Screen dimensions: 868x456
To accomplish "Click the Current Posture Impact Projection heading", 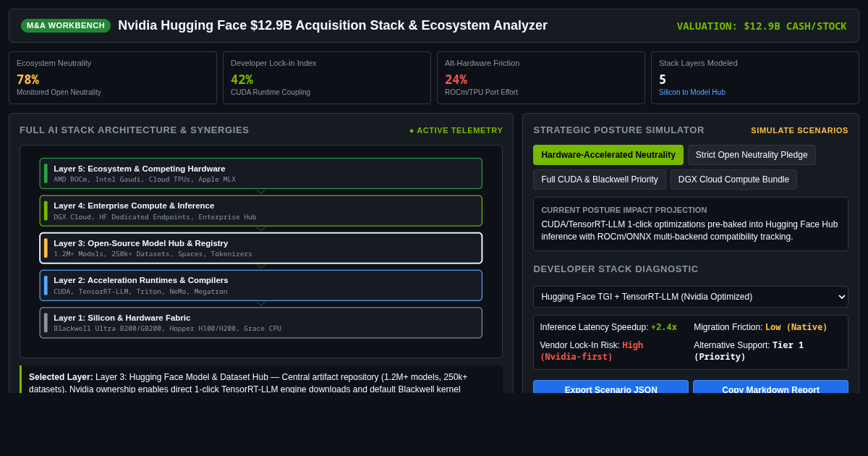I will pyautogui.click(x=624, y=210).
